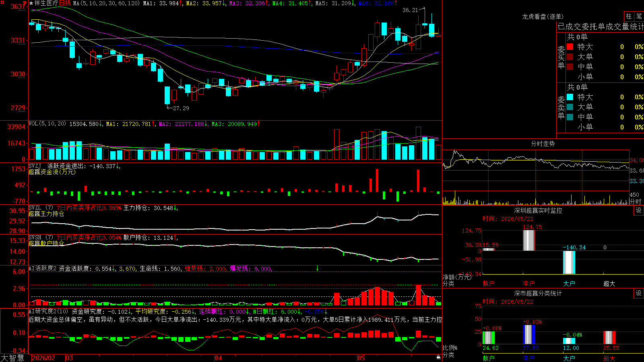The width and height of the screenshot is (644, 362).
Task: Click the red question mark icon beside 3631
Action: coord(25,4)
